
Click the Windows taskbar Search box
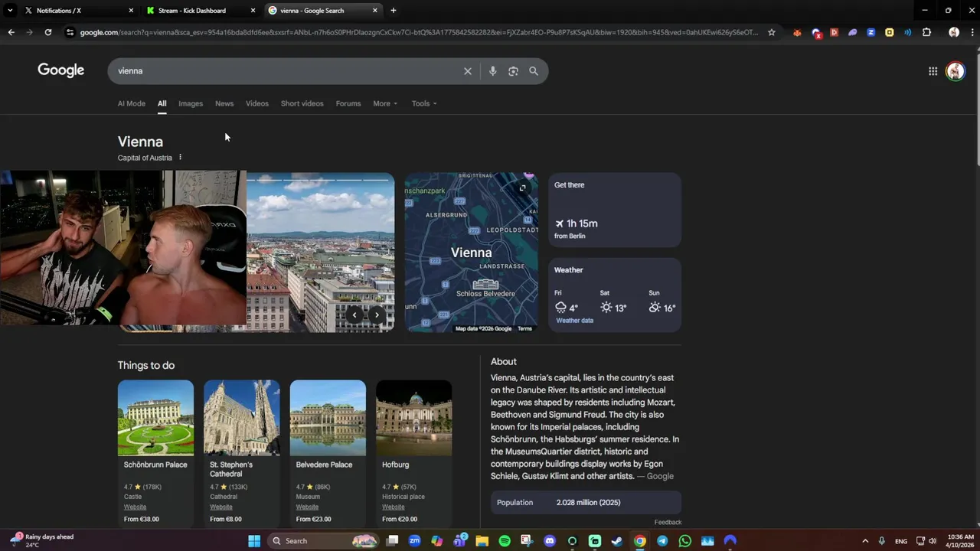click(324, 541)
